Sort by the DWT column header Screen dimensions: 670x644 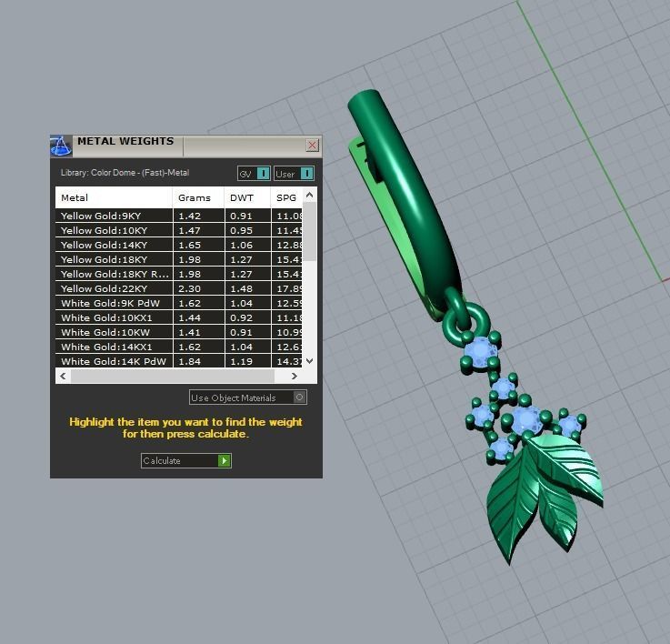247,197
